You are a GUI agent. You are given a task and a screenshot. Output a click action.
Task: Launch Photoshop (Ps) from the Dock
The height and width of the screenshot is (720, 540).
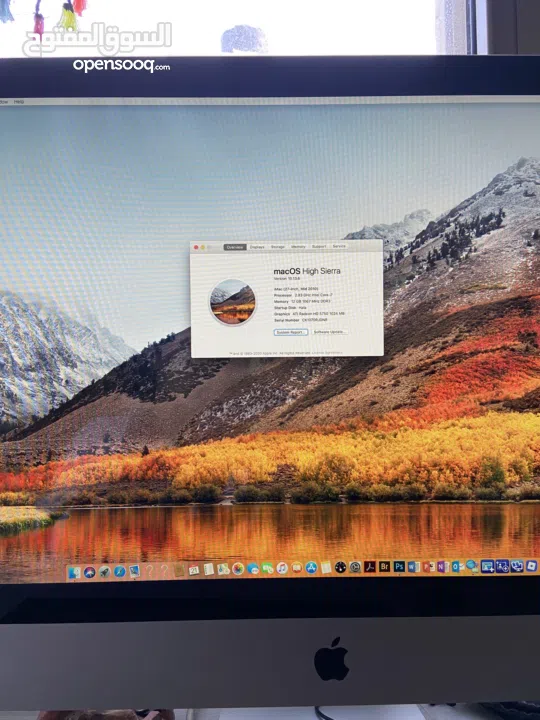(399, 567)
